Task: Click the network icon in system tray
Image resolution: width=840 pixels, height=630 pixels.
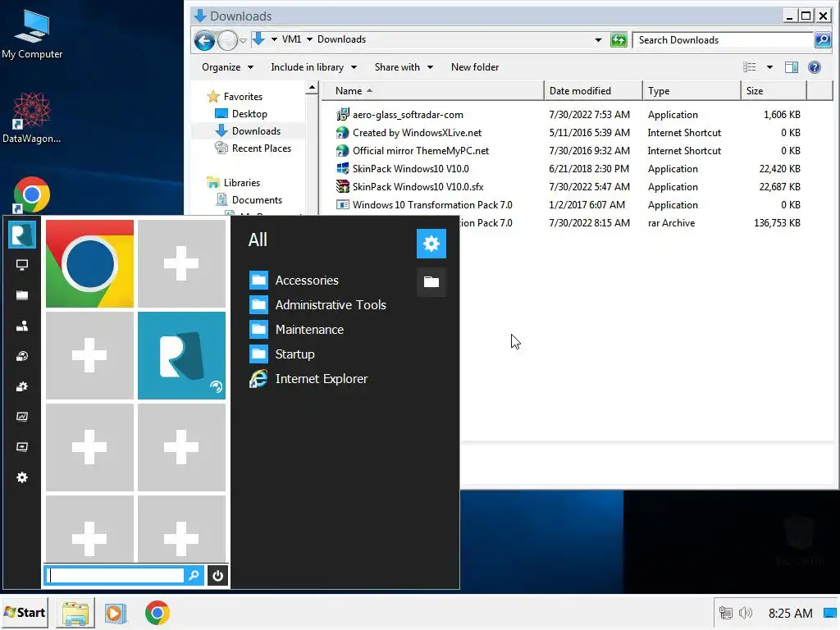Action: pyautogui.click(x=726, y=613)
